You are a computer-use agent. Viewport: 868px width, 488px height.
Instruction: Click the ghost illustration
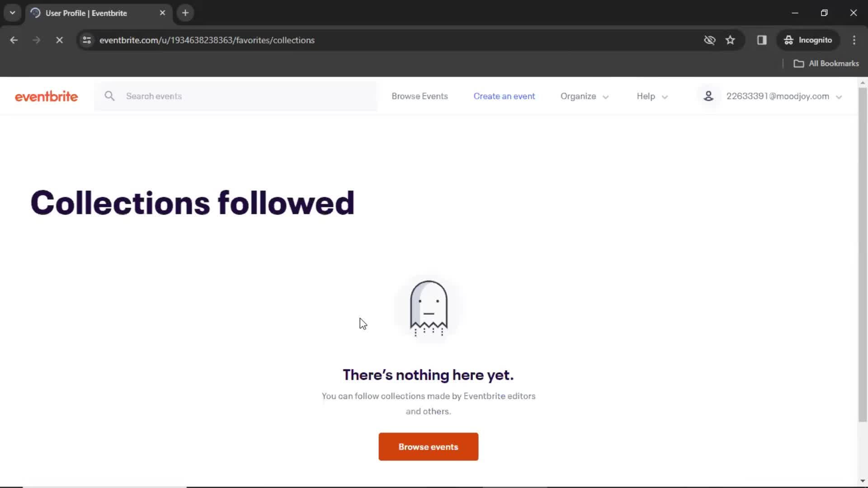pos(429,308)
